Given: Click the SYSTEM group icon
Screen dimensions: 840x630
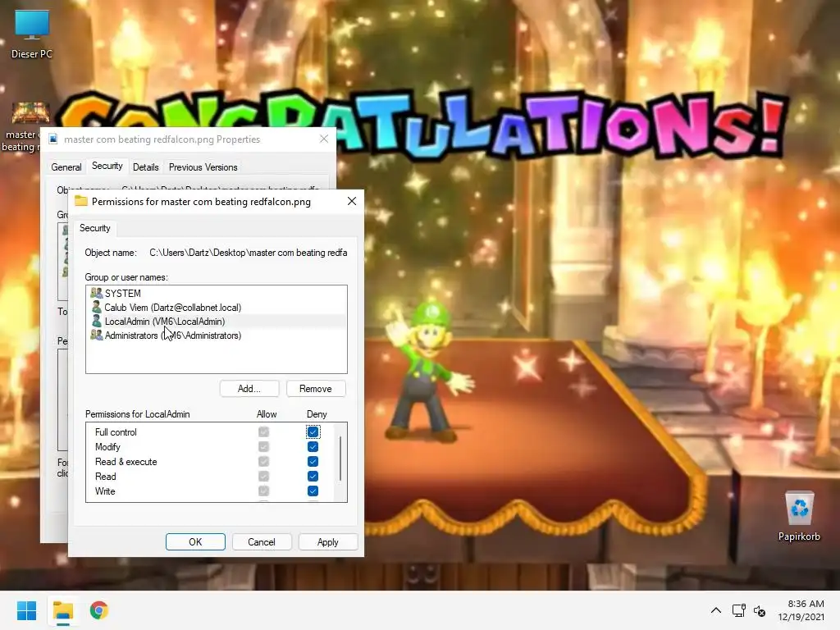Looking at the screenshot, I should pos(97,293).
